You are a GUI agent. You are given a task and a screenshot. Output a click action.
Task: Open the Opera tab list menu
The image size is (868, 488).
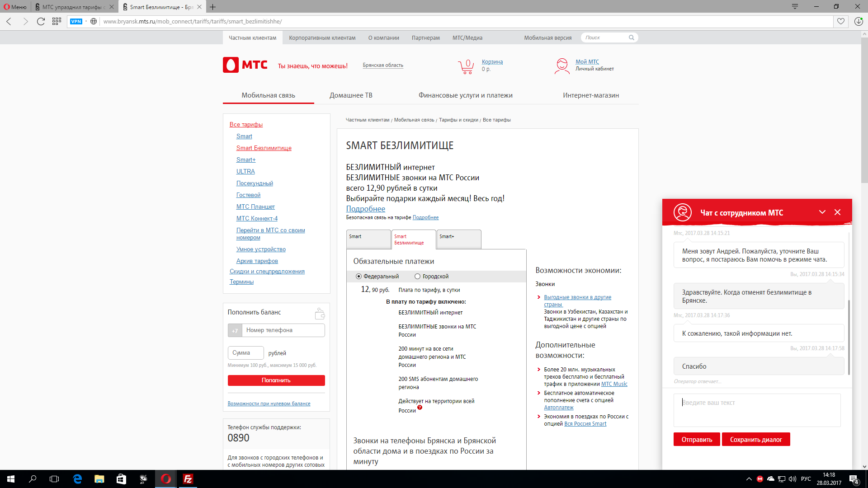tap(795, 6)
